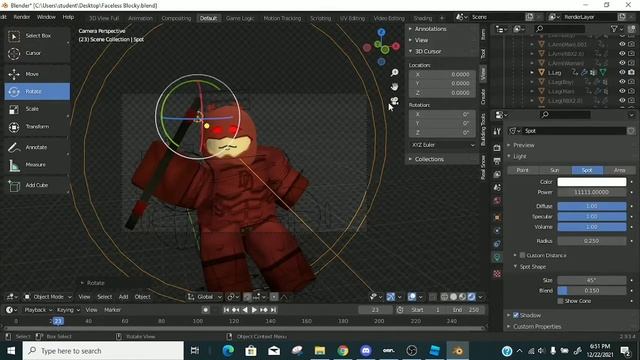Set light type to Point
This screenshot has width=640, height=360.
522,170
